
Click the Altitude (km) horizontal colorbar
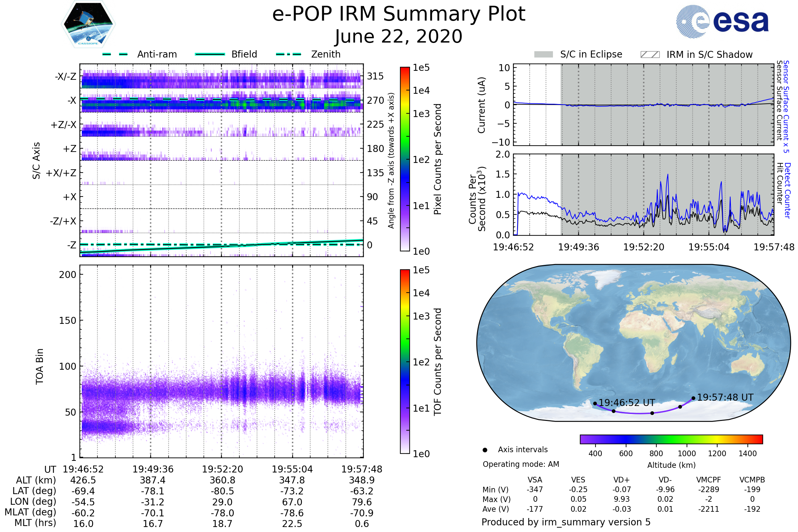tap(671, 439)
